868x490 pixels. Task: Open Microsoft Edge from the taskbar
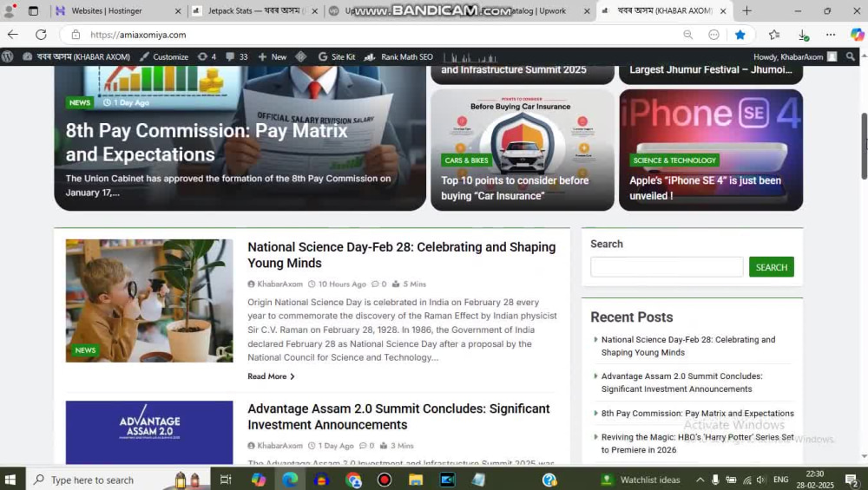coord(290,480)
